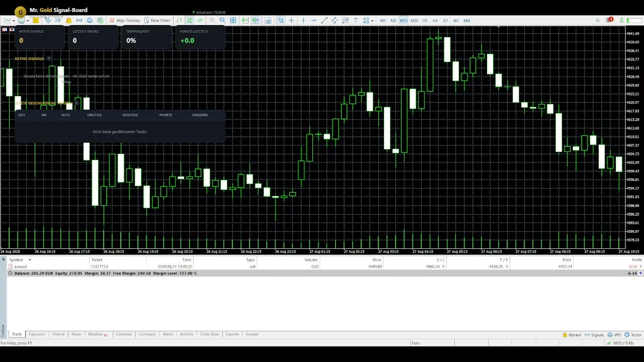Image resolution: width=644 pixels, height=362 pixels.
Task: Select the xauusd trade row
Action: click(325, 266)
